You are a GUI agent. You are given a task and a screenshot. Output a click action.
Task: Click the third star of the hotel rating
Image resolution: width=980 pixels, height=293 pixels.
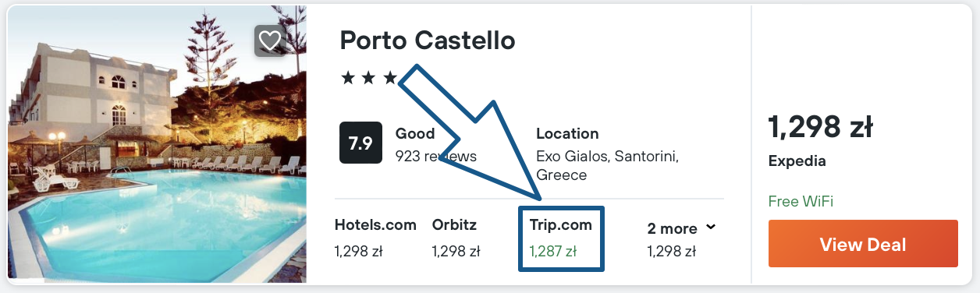click(389, 79)
